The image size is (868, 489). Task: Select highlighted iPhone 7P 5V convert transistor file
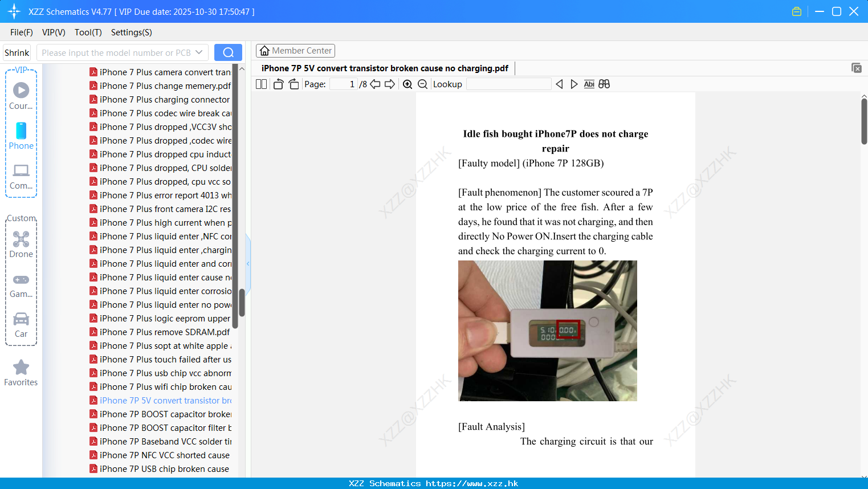tap(160, 400)
